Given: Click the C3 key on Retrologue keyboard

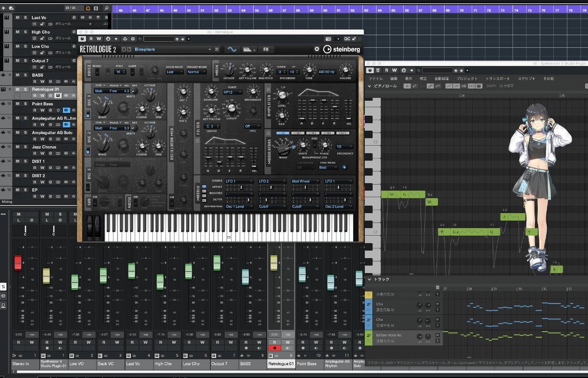Looking at the screenshot, I should click(x=229, y=228).
